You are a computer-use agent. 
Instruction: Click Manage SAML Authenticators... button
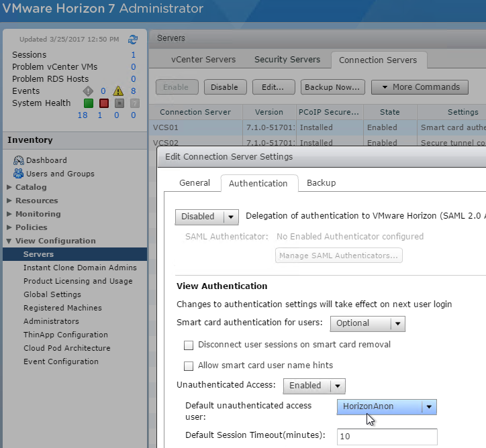pyautogui.click(x=338, y=256)
